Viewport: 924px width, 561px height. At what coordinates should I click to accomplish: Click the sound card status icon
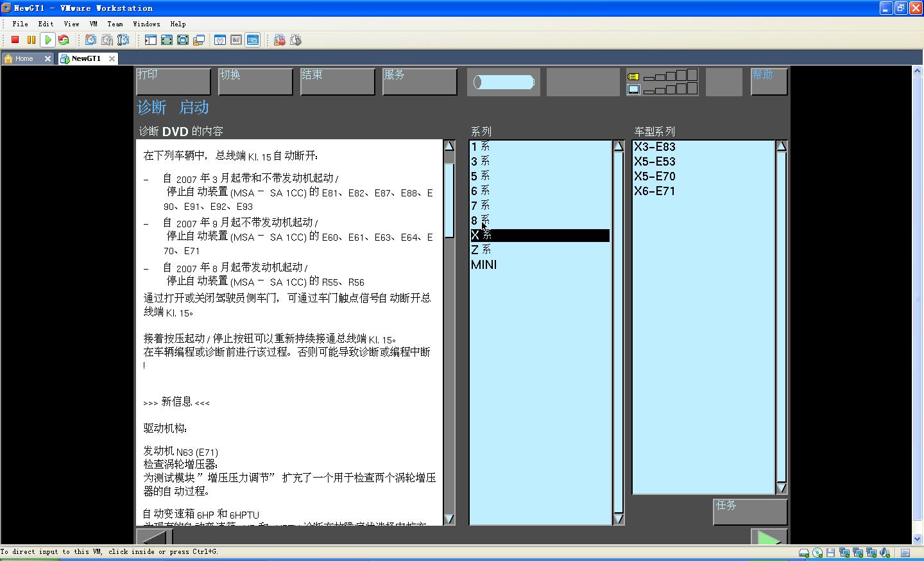(x=885, y=553)
